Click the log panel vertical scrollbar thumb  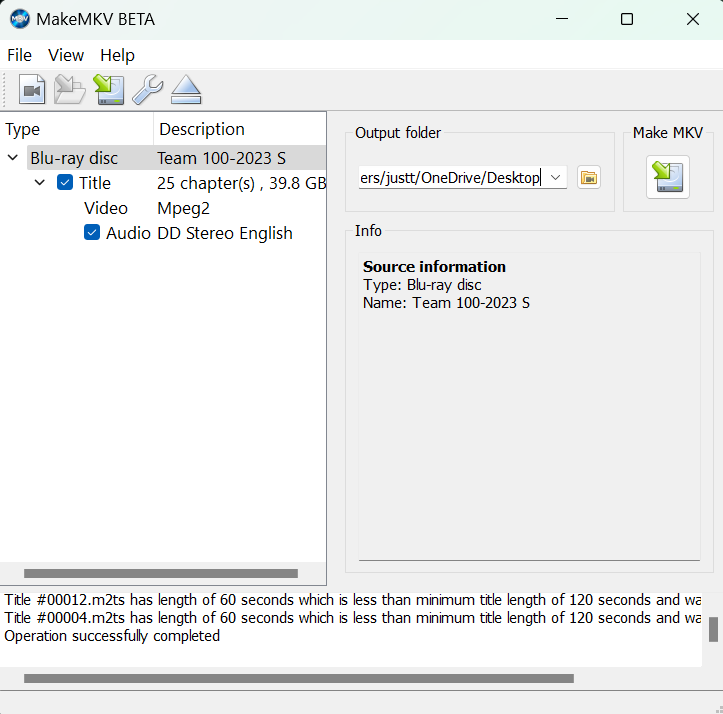tap(713, 629)
